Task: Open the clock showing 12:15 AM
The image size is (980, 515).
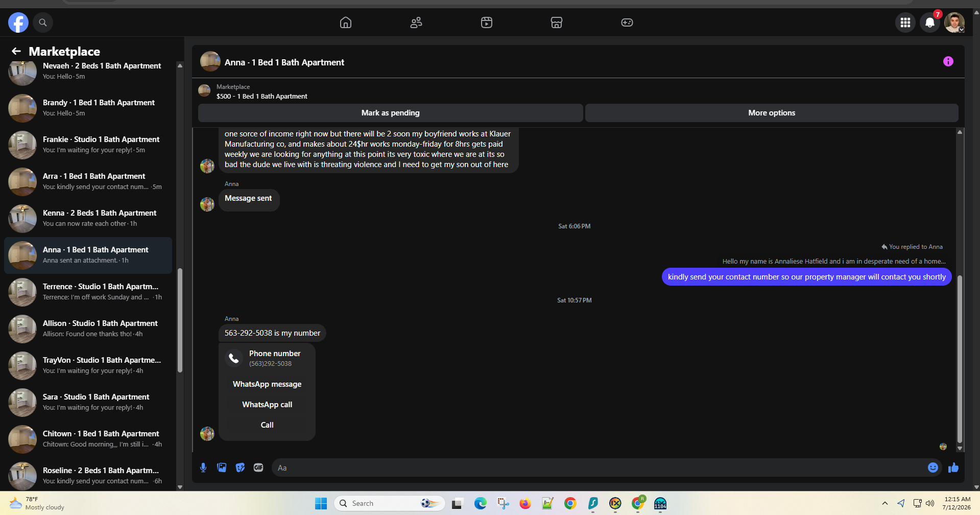Action: [957, 503]
